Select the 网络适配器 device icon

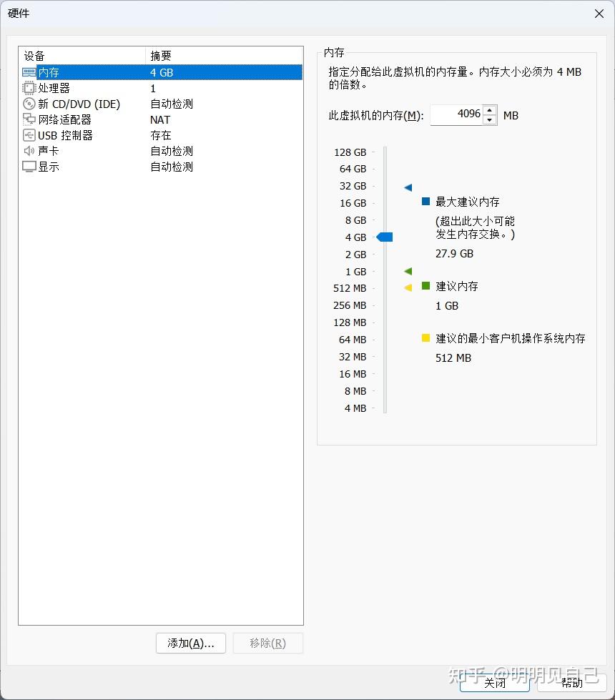coord(29,119)
